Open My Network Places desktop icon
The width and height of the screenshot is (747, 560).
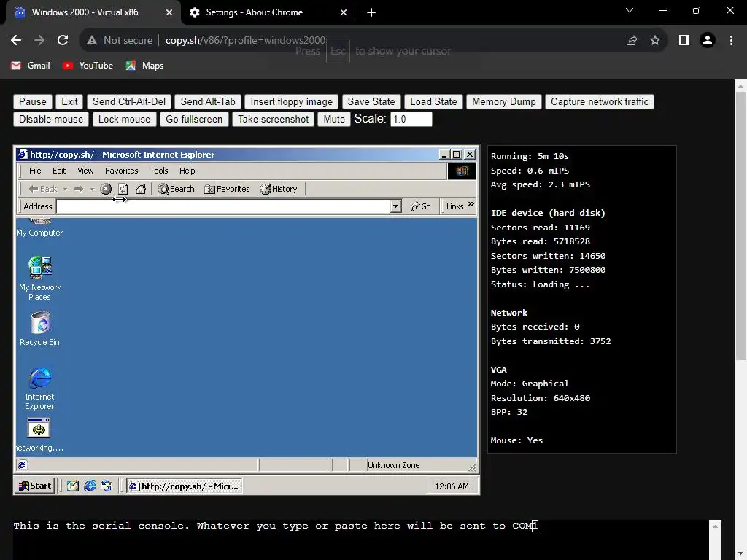click(x=40, y=279)
